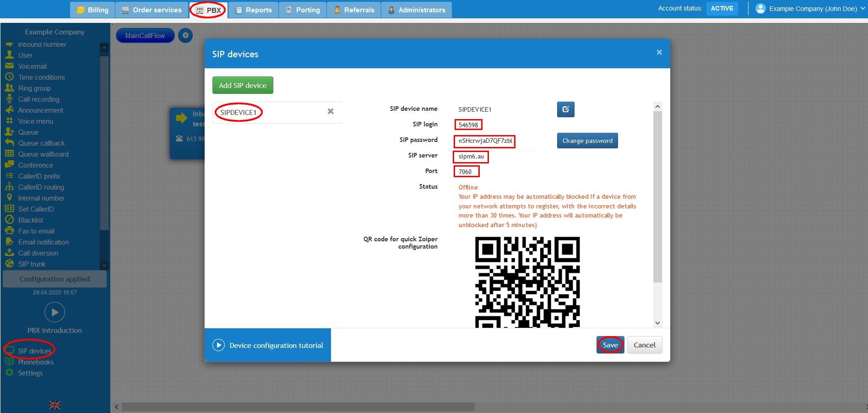
Task: Select SIPDEVICE1 in the device list
Action: coord(239,112)
